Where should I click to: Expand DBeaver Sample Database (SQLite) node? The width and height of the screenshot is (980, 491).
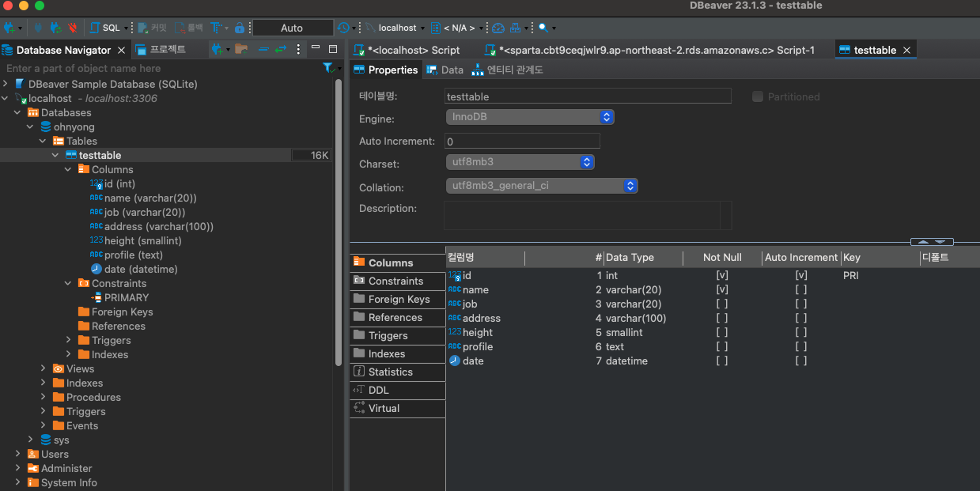coord(6,84)
